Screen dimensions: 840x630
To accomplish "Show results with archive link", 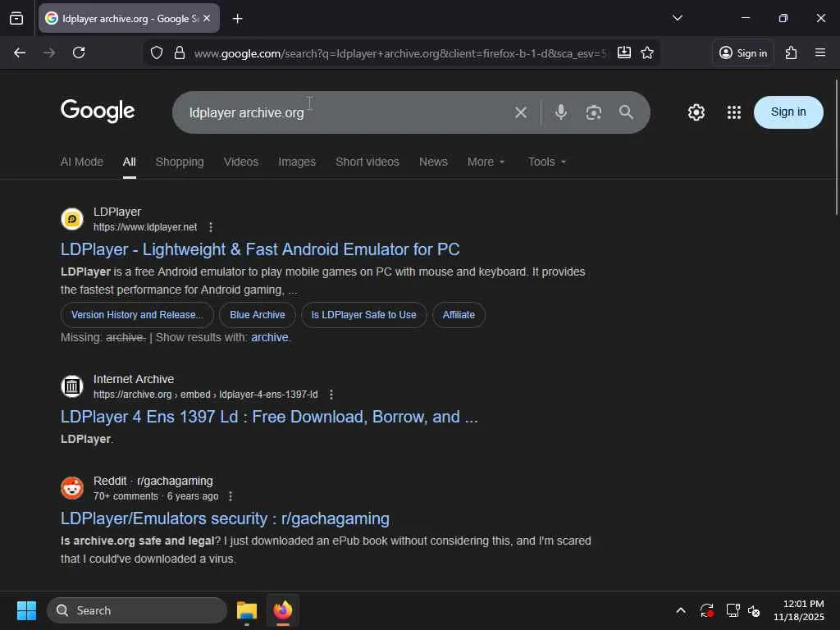I will [x=269, y=337].
